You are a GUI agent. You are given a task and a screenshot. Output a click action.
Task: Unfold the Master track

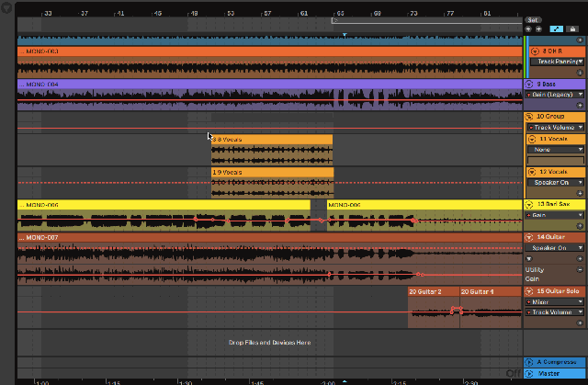click(529, 373)
